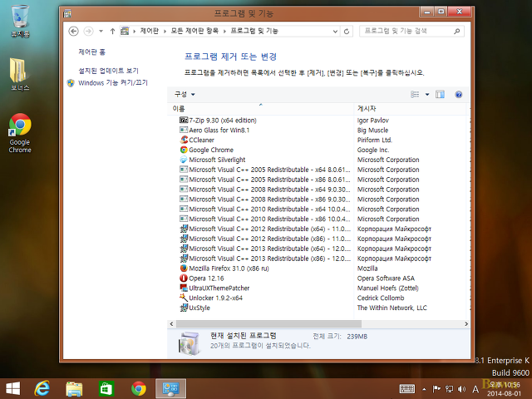Show hidden tray icons arrow
532x399 pixels.
coord(424,389)
